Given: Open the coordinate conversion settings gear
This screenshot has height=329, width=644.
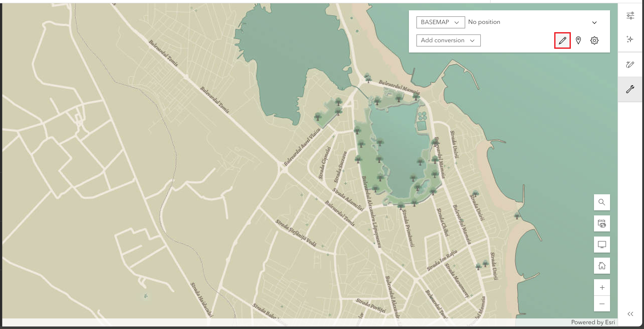Looking at the screenshot, I should click(594, 40).
